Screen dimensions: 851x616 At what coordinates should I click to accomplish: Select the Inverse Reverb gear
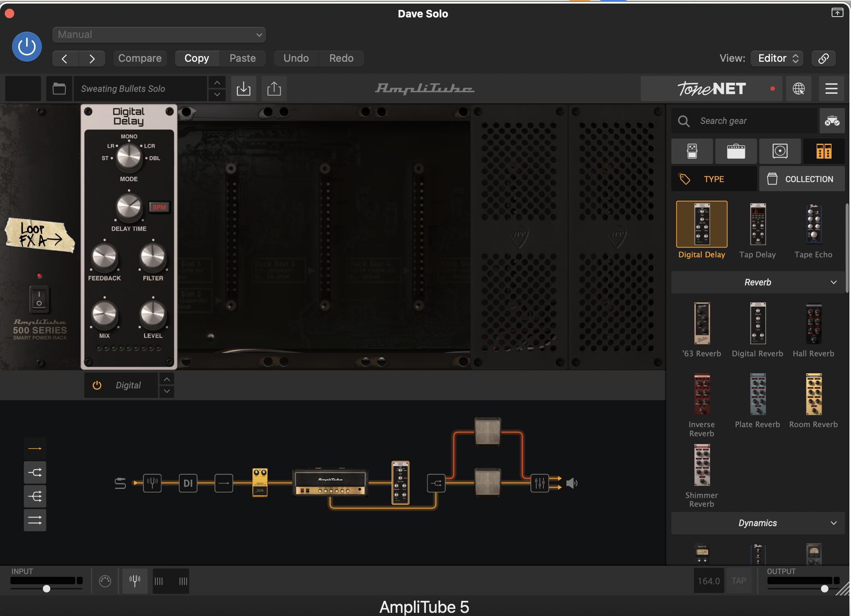click(702, 394)
